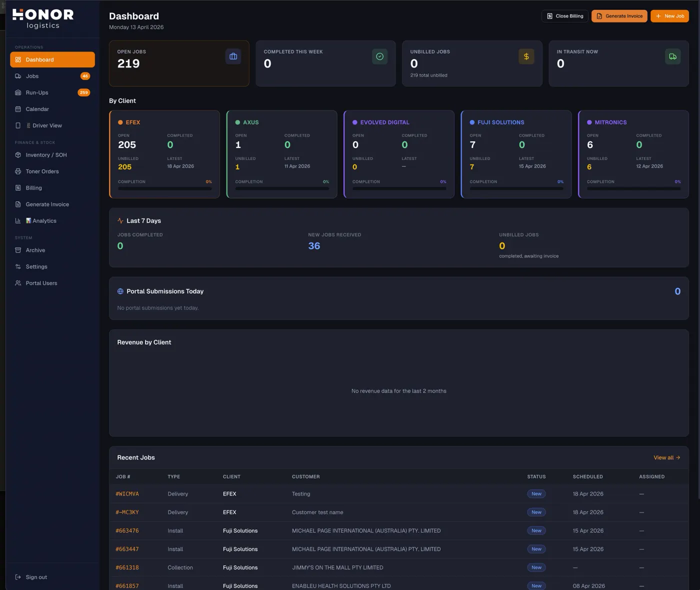Click the Toner Orders printer icon
The image size is (700, 590).
click(x=18, y=171)
